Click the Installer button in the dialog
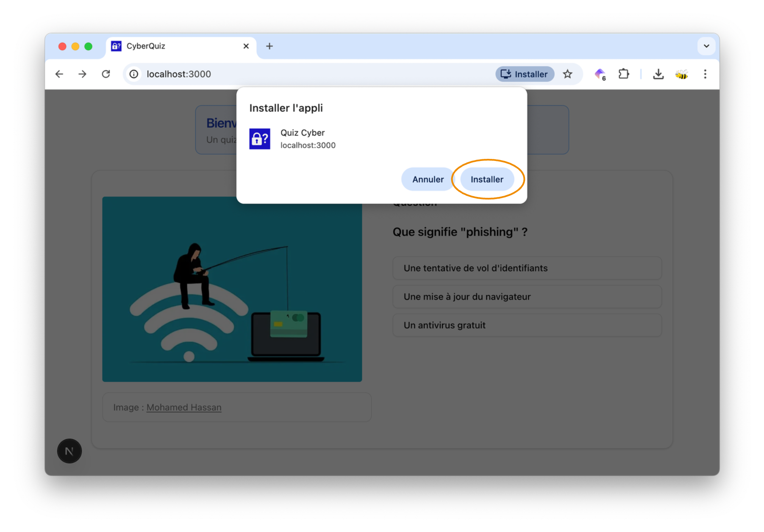Image resolution: width=764 pixels, height=532 pixels. pyautogui.click(x=486, y=179)
